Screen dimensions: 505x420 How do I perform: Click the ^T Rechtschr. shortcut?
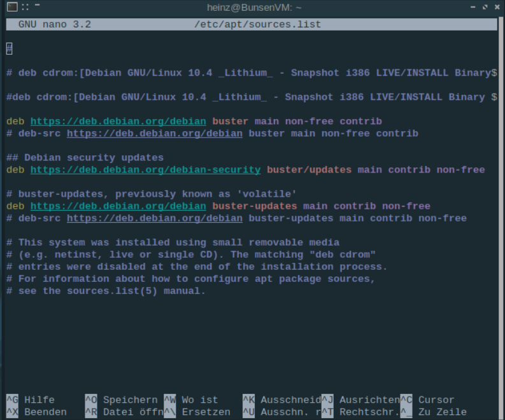pyautogui.click(x=360, y=412)
